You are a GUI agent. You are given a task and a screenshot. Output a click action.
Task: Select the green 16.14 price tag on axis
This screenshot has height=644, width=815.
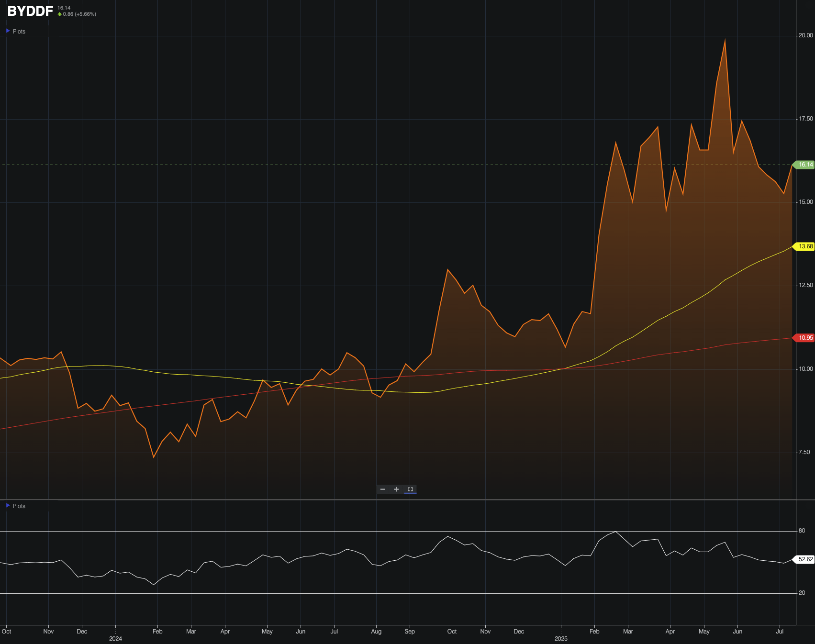click(804, 164)
